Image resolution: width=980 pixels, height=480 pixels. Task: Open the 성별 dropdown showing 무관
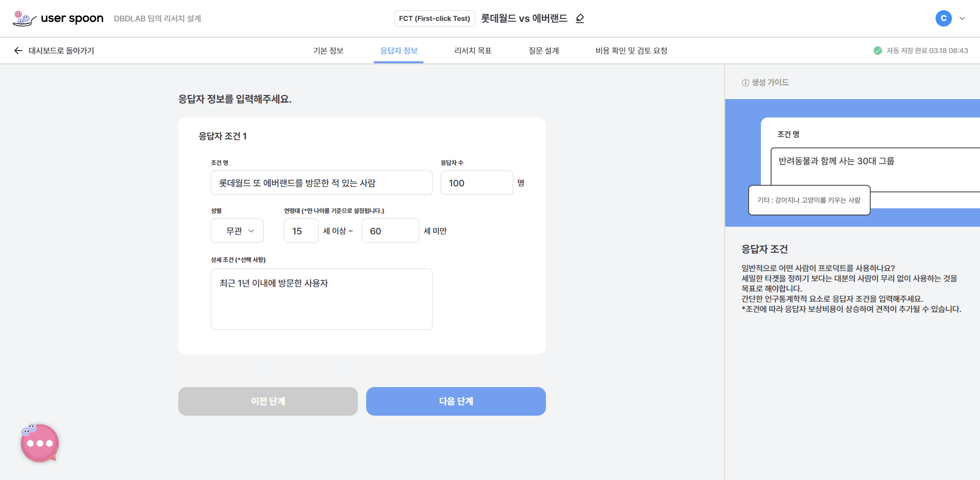click(x=237, y=231)
